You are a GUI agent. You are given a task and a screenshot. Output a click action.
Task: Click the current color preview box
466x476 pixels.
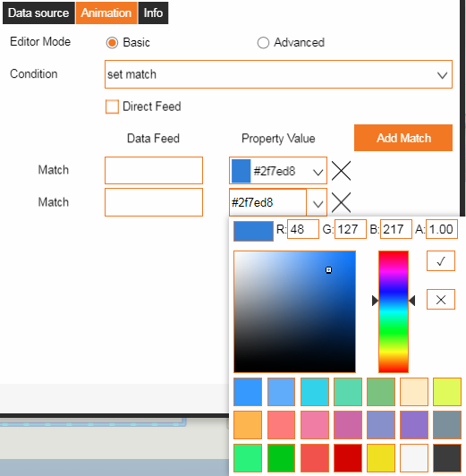[253, 231]
